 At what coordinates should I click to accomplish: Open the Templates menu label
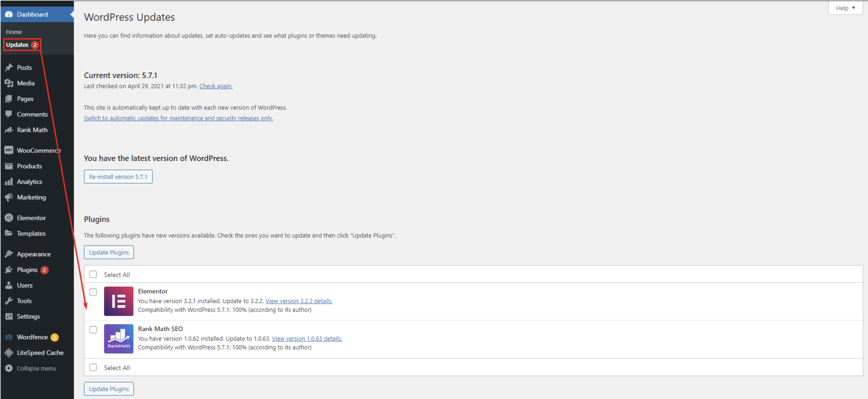(31, 234)
